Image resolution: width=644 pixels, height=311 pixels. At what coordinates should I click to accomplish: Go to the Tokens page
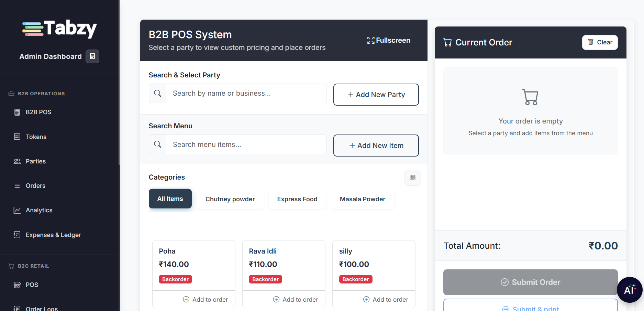pos(36,137)
